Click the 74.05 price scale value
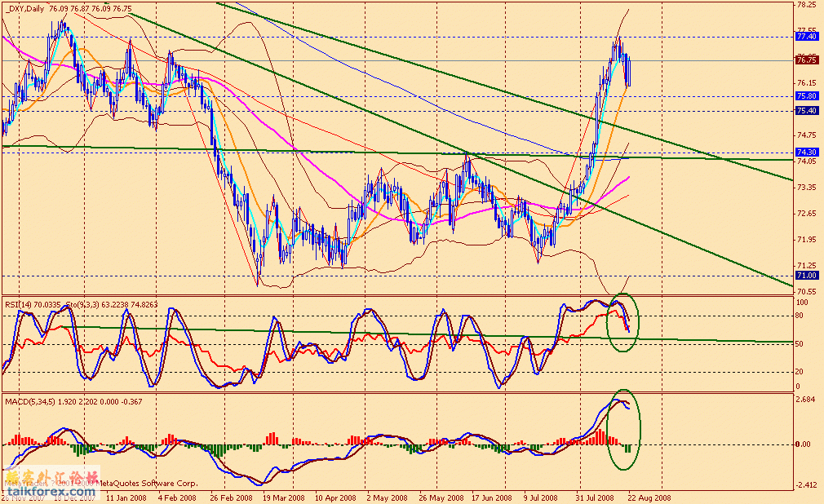Screen dimensions: 824x504 [806, 161]
